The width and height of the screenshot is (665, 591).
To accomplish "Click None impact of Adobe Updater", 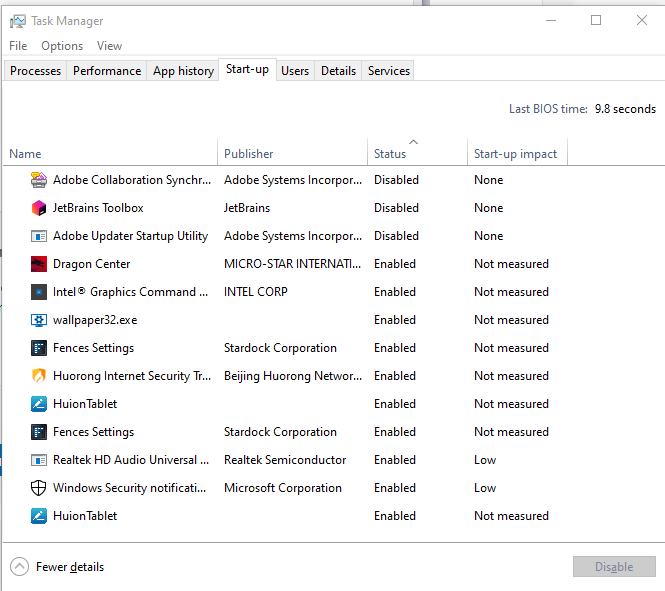I will click(489, 236).
